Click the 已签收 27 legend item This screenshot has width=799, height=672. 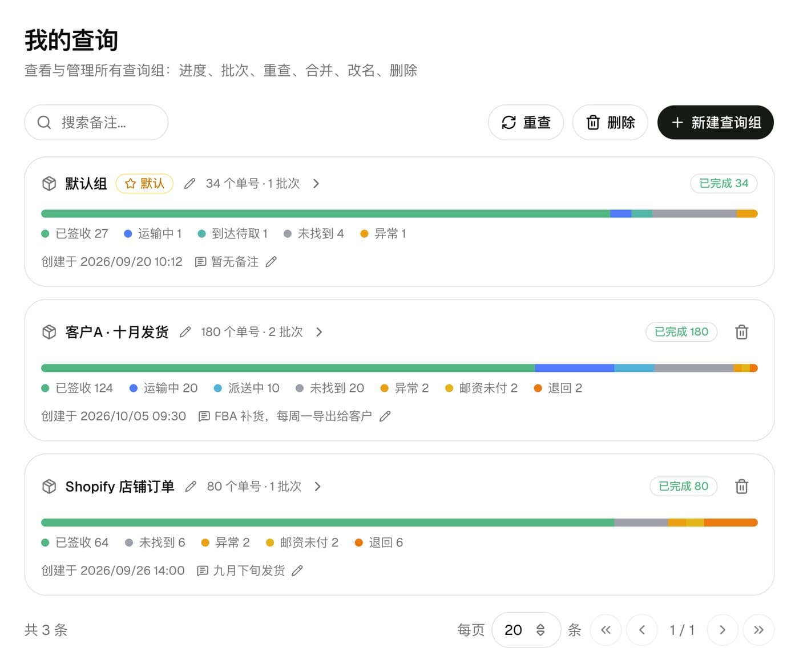[75, 234]
